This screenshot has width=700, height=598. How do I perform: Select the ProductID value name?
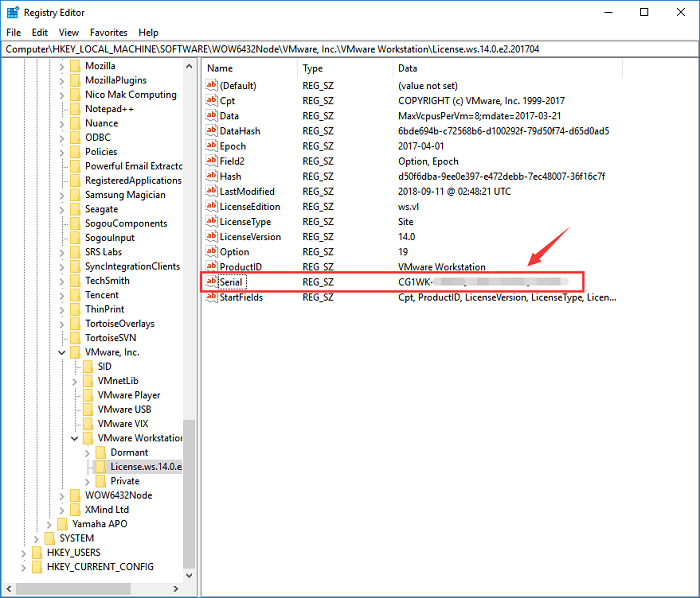coord(241,267)
